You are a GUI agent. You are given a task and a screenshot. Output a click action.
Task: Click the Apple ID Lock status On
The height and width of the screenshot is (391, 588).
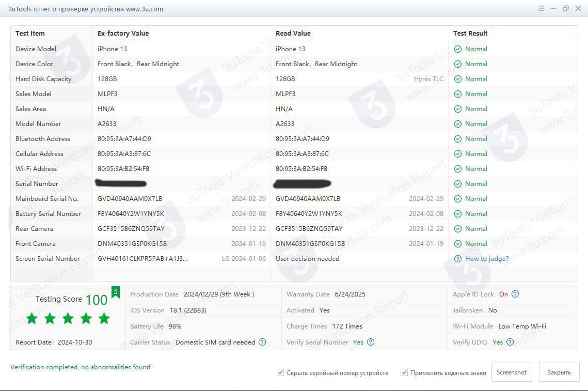(503, 294)
